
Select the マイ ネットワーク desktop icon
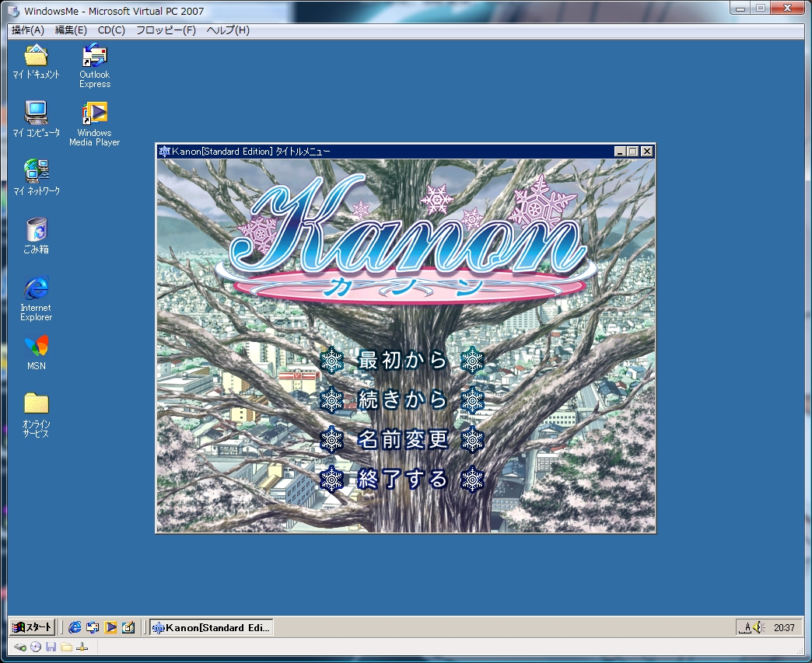pos(37,177)
